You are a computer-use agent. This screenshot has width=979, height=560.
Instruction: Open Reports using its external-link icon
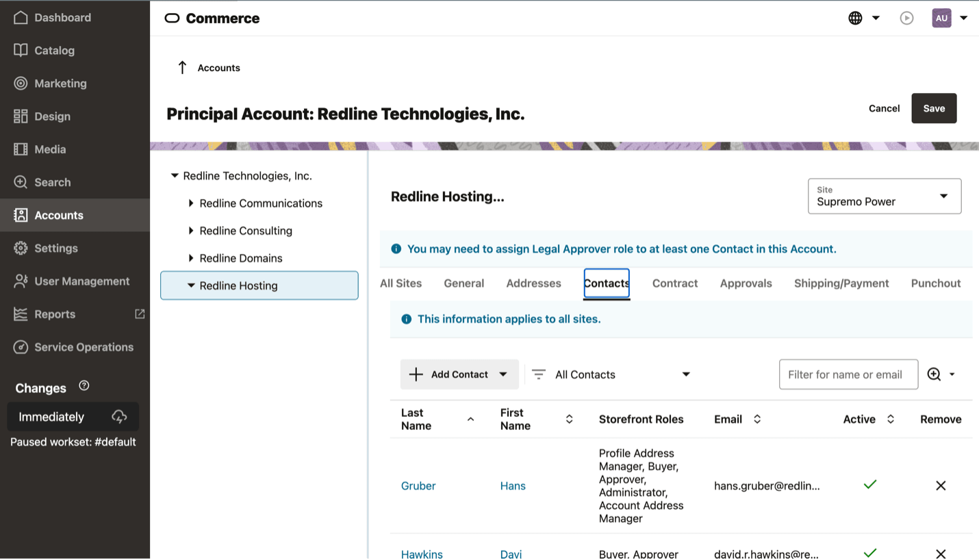pos(140,314)
